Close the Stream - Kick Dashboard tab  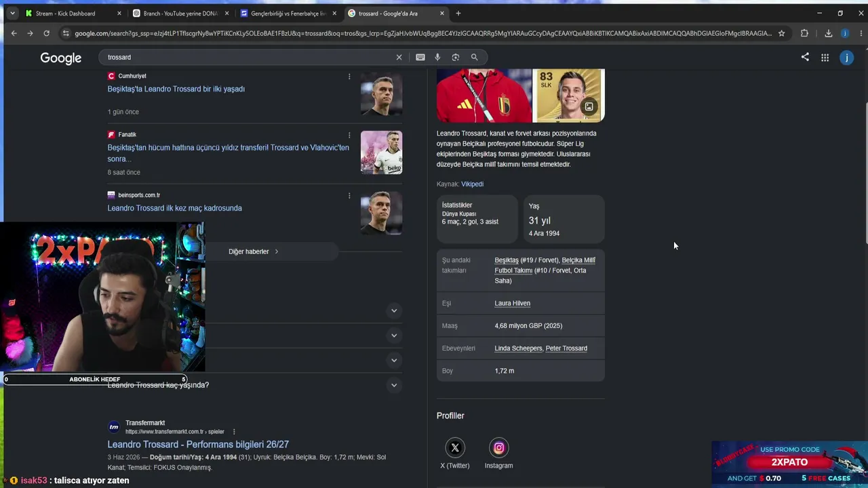click(x=119, y=14)
